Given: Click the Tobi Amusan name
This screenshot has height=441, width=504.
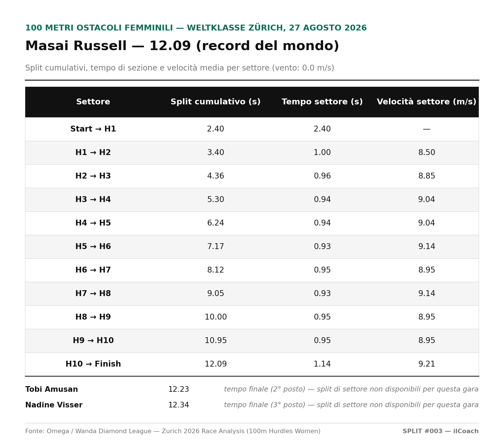Looking at the screenshot, I should [52, 390].
